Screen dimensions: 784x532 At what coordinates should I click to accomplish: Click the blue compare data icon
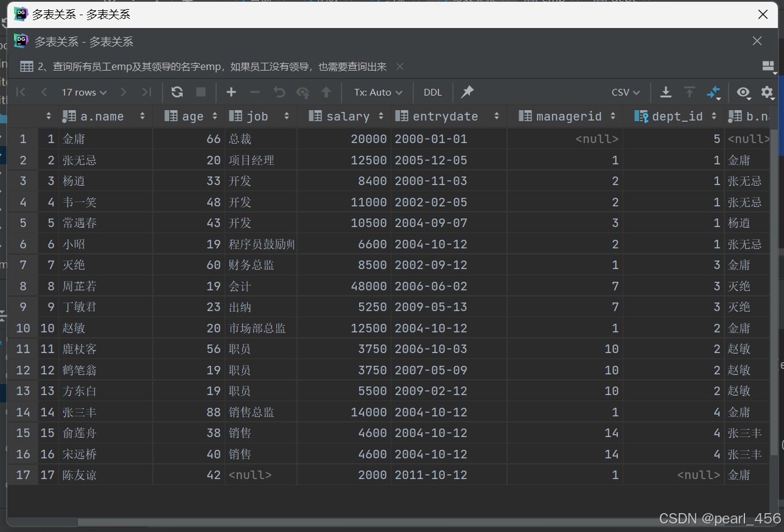pos(713,93)
